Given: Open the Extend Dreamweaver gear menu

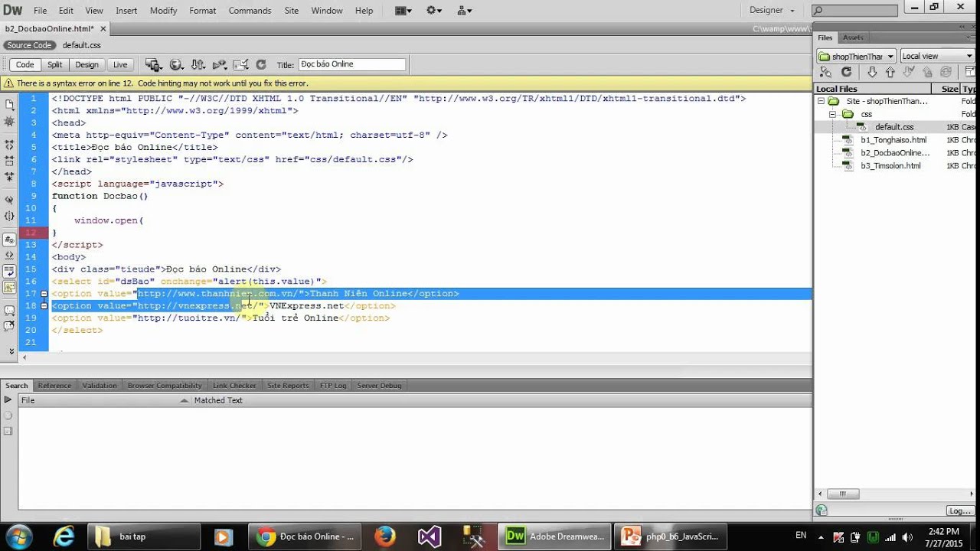Looking at the screenshot, I should click(434, 11).
